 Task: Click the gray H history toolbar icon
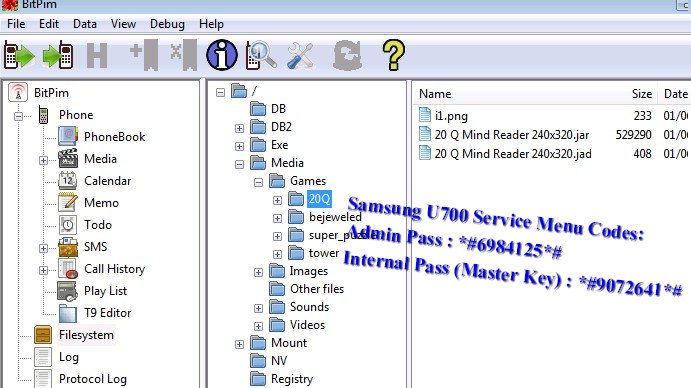(97, 55)
